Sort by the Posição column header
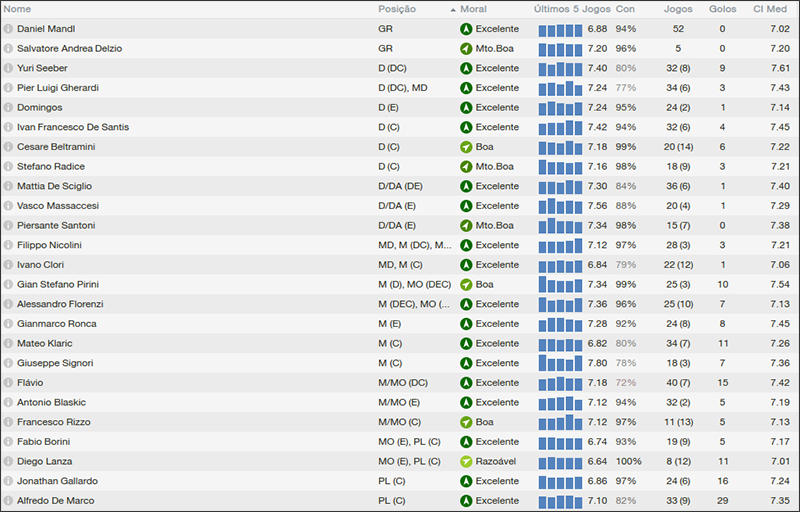 pos(397,9)
